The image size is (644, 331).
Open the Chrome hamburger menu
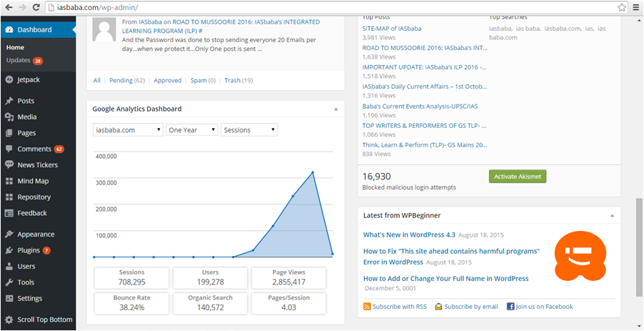tap(635, 7)
